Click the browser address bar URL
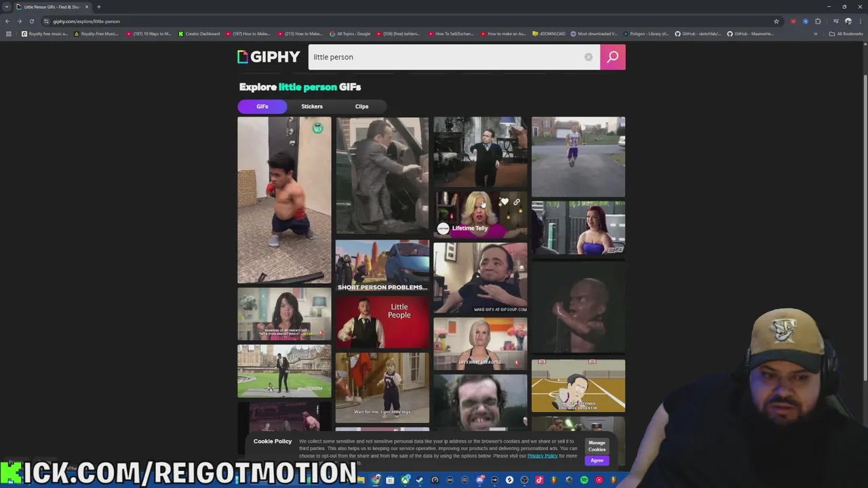This screenshot has width=868, height=488. click(x=86, y=21)
